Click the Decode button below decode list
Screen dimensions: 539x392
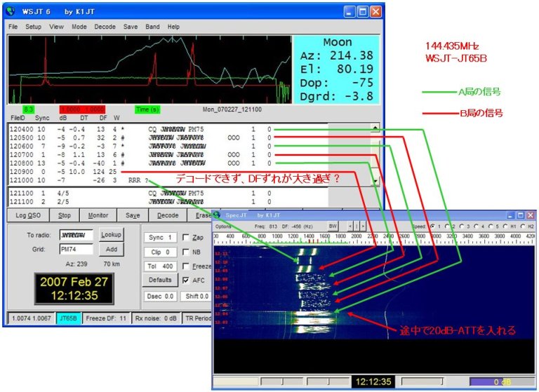coord(168,215)
